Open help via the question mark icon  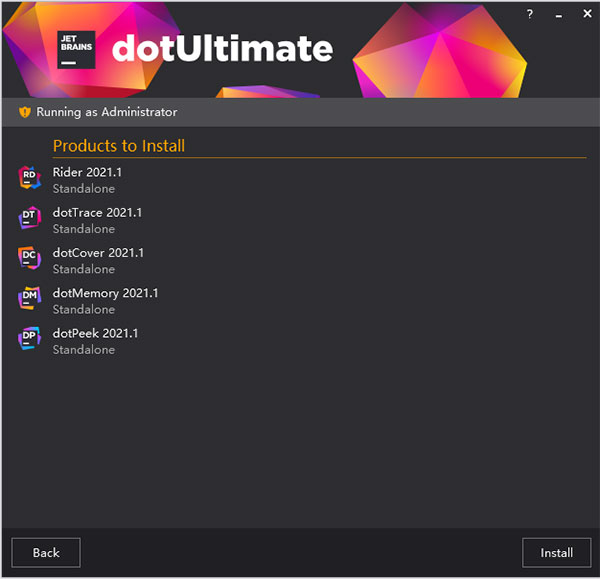click(x=530, y=14)
